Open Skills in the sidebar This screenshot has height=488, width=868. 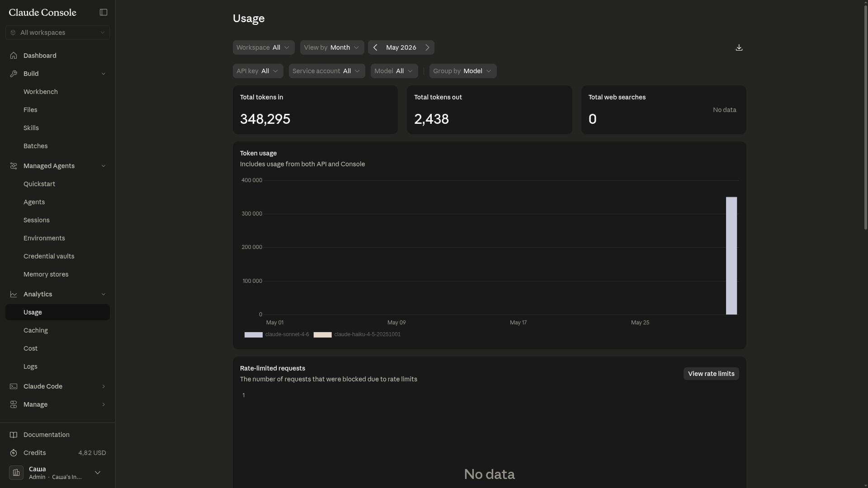tap(57, 128)
